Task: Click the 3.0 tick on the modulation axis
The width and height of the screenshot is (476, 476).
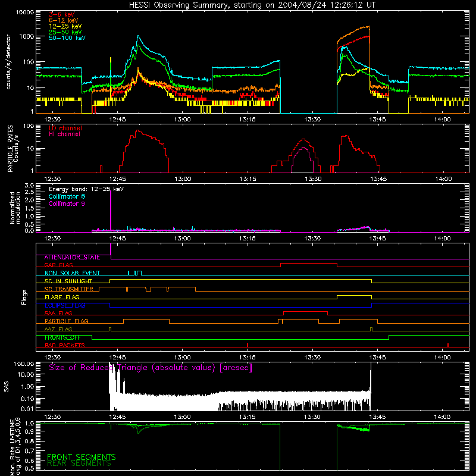Action: click(x=29, y=186)
